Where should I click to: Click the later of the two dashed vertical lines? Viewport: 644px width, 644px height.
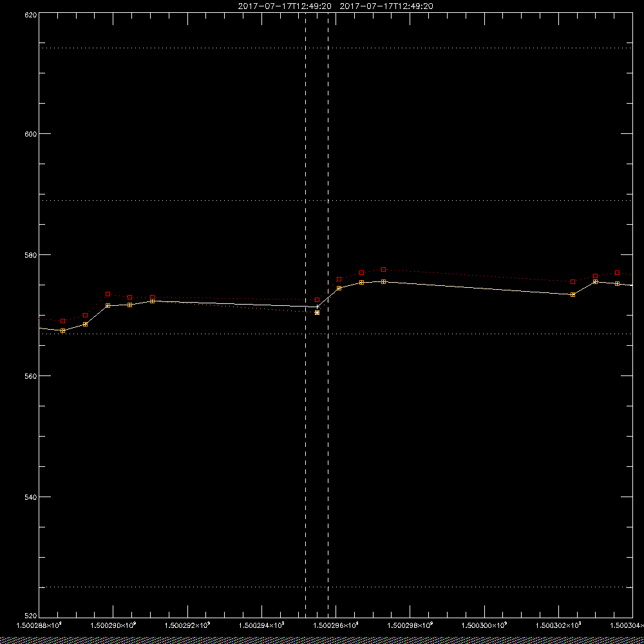tap(328, 314)
